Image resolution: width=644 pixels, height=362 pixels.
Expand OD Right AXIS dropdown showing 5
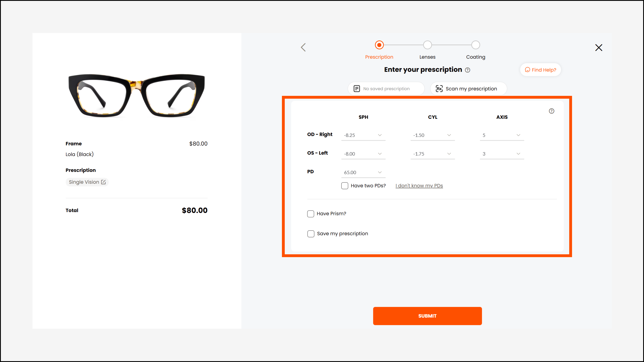pos(501,135)
